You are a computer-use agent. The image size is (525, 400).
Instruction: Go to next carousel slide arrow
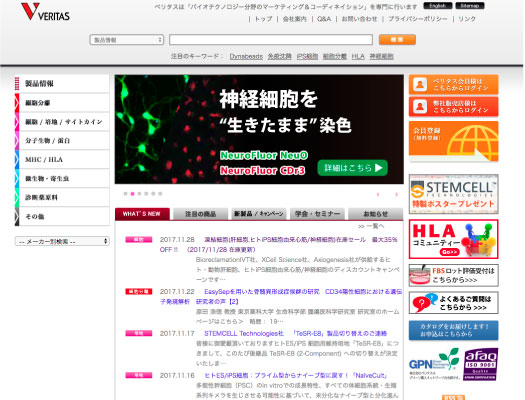point(396,194)
